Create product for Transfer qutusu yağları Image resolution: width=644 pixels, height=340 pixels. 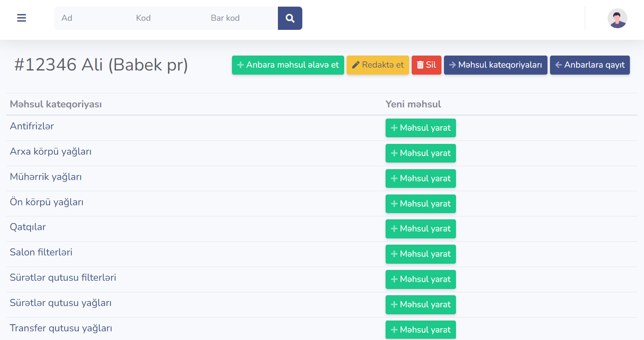(x=420, y=330)
